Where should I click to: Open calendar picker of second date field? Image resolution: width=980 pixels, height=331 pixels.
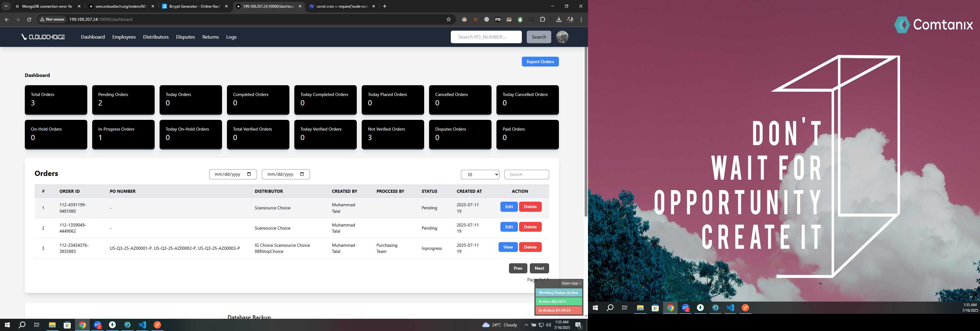(x=302, y=174)
